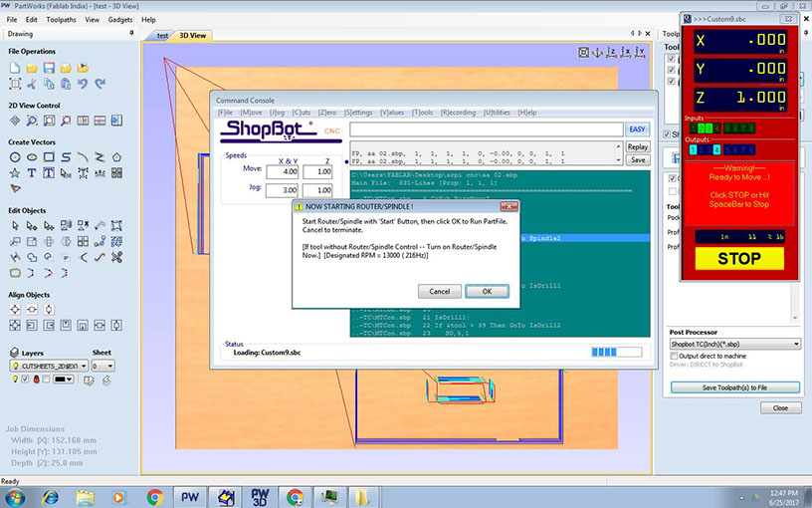Open the PW3D app in the taskbar

tap(260, 498)
